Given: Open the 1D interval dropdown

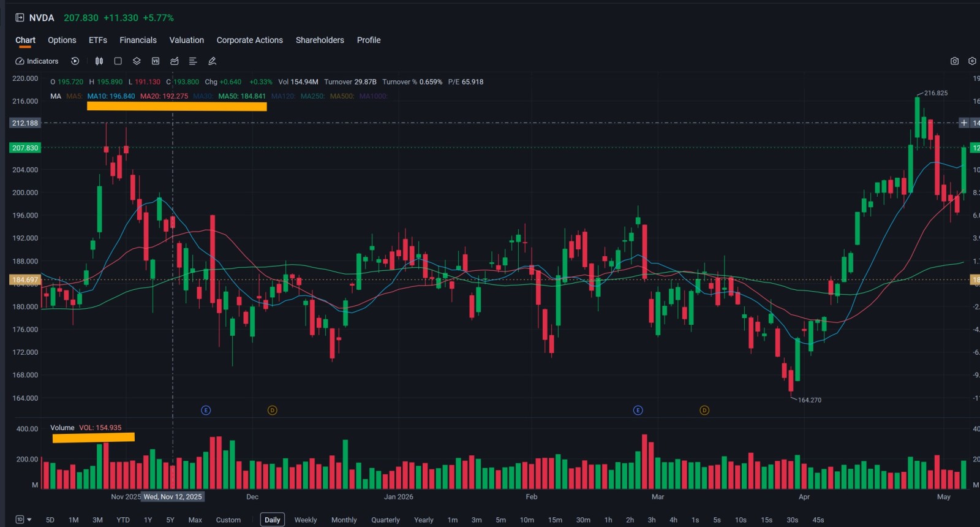Looking at the screenshot, I should 23,520.
